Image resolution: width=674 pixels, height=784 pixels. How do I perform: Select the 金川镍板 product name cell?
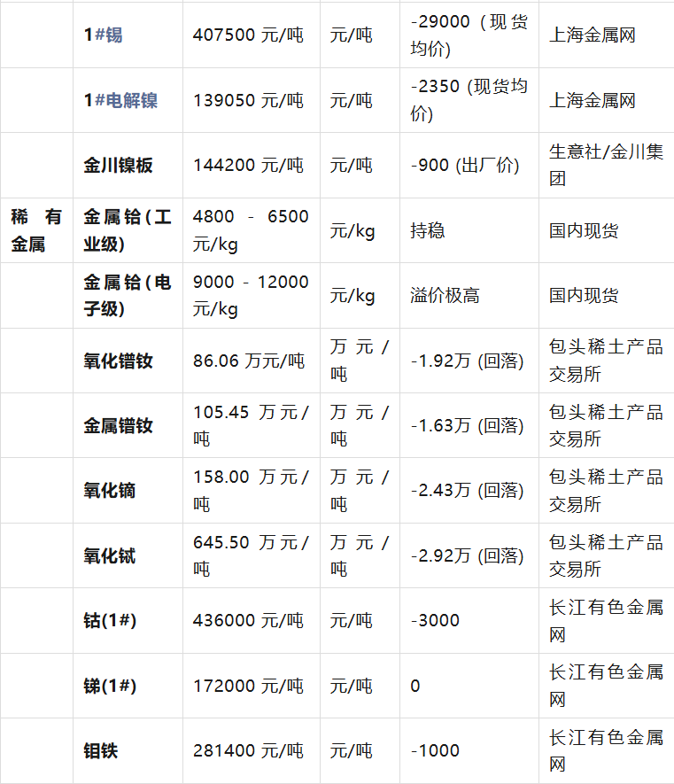(x=119, y=166)
